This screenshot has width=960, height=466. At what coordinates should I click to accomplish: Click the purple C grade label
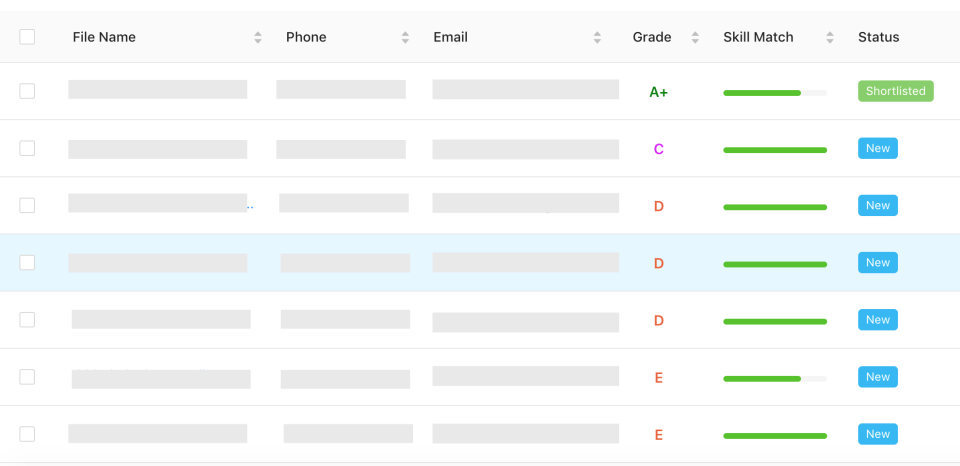(658, 149)
